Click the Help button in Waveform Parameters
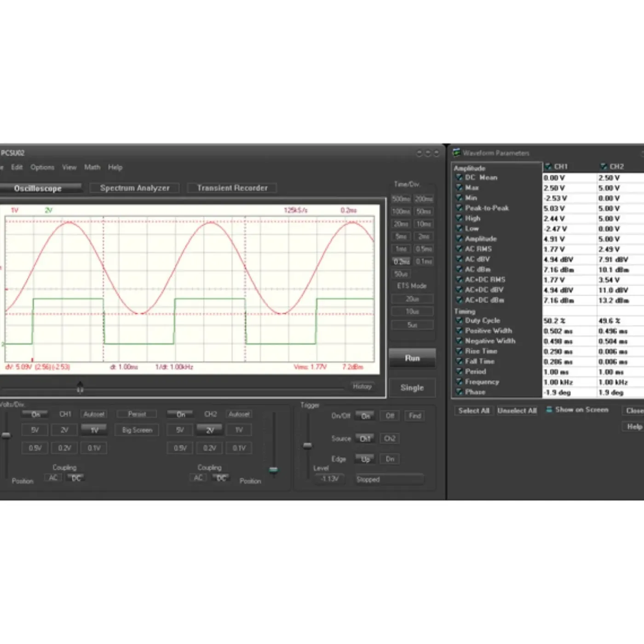The height and width of the screenshot is (644, 644). point(634,426)
